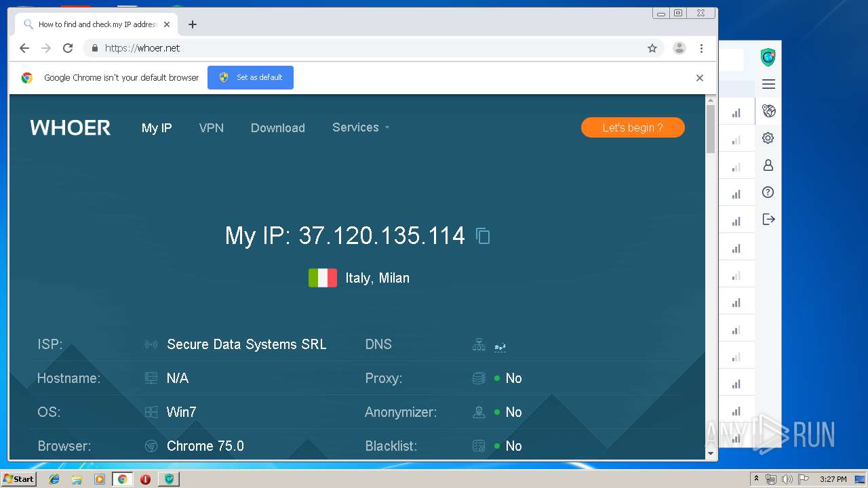
Task: Open the VPN app account icon
Action: coord(768,165)
